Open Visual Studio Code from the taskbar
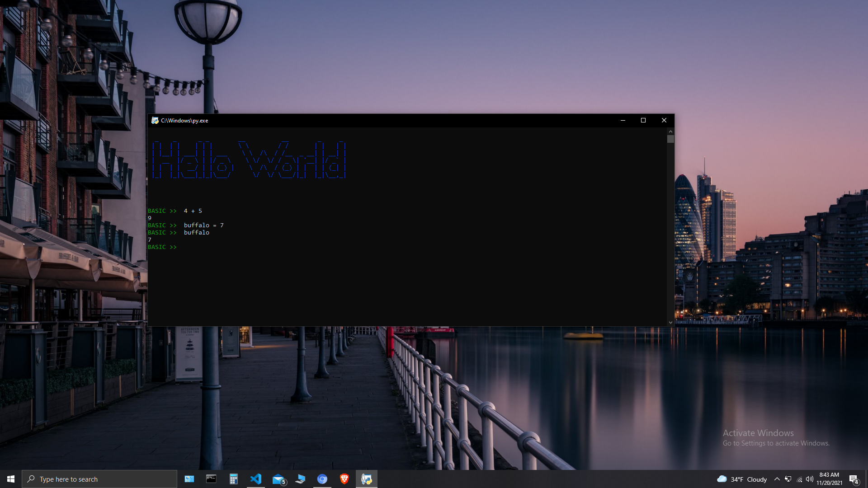This screenshot has height=488, width=868. (255, 479)
